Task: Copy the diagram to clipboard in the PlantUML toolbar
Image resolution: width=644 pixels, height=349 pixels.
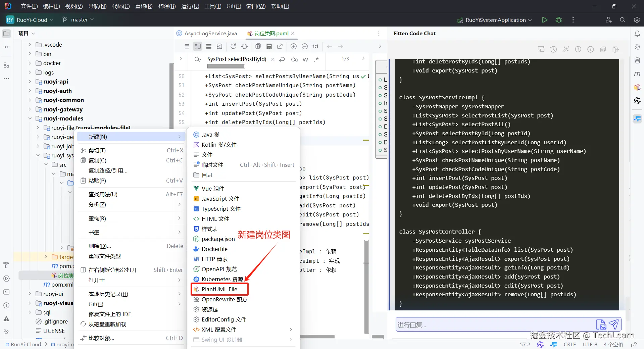Action: tap(258, 46)
